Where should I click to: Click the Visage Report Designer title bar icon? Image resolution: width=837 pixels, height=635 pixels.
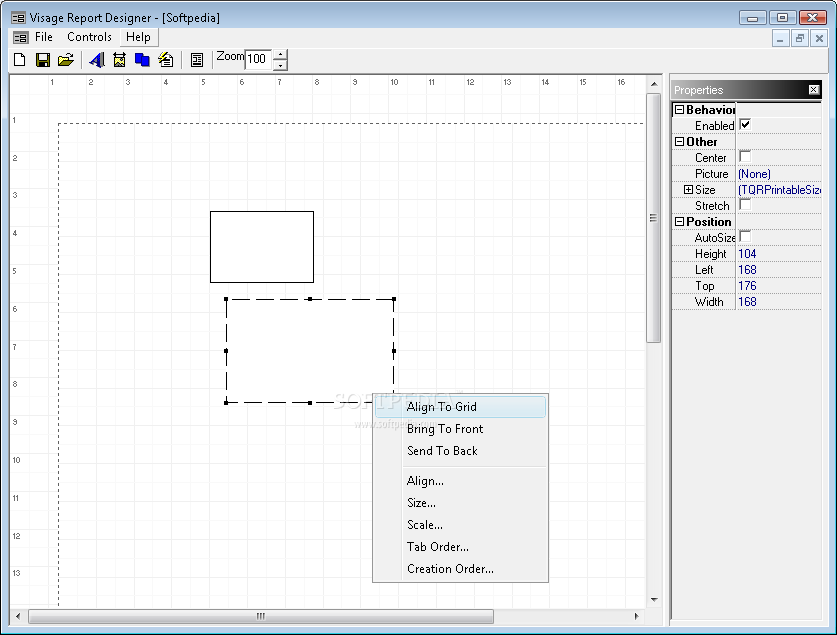tap(18, 18)
